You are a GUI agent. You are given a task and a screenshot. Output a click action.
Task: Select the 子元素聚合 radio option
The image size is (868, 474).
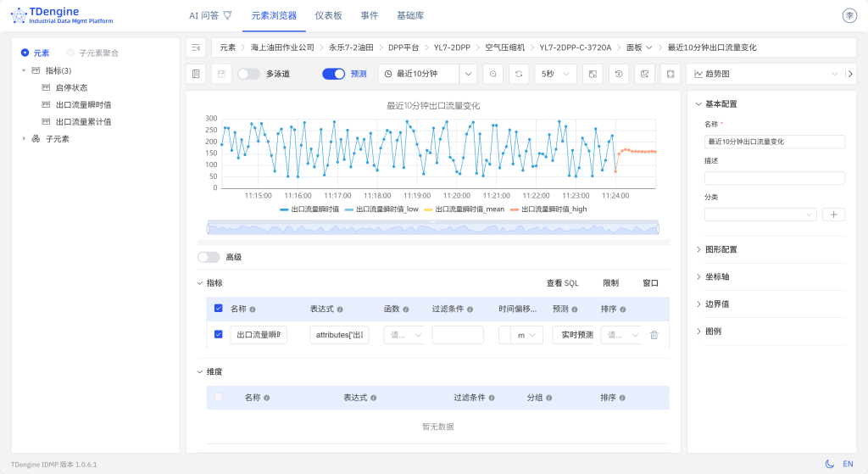point(70,53)
